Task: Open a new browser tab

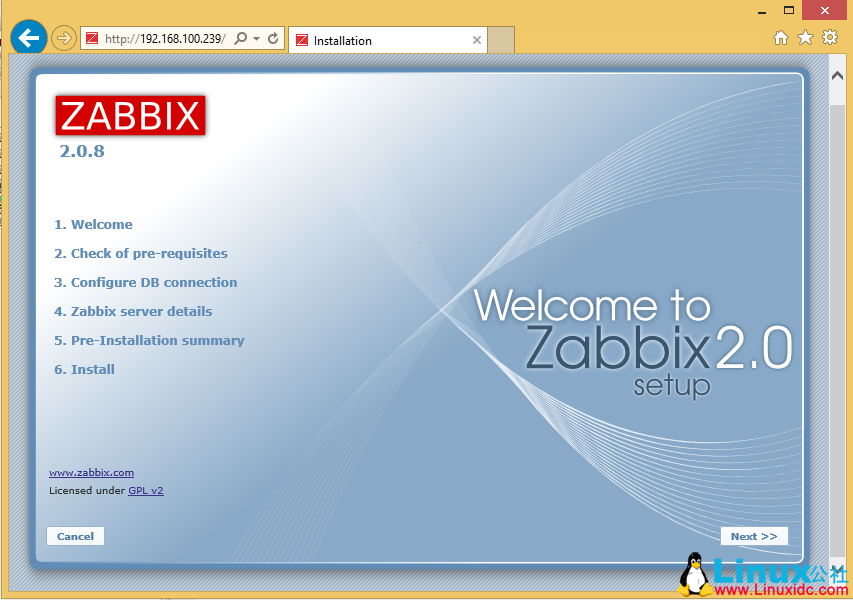Action: pyautogui.click(x=499, y=40)
